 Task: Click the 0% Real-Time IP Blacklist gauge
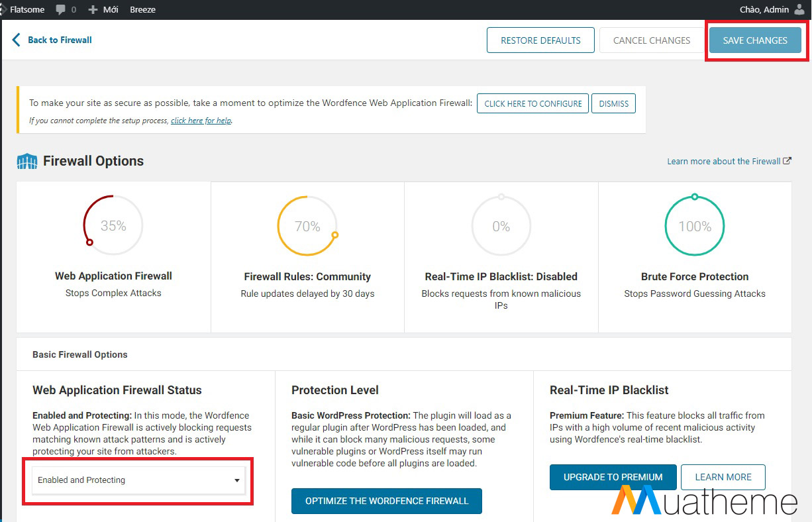tap(501, 227)
